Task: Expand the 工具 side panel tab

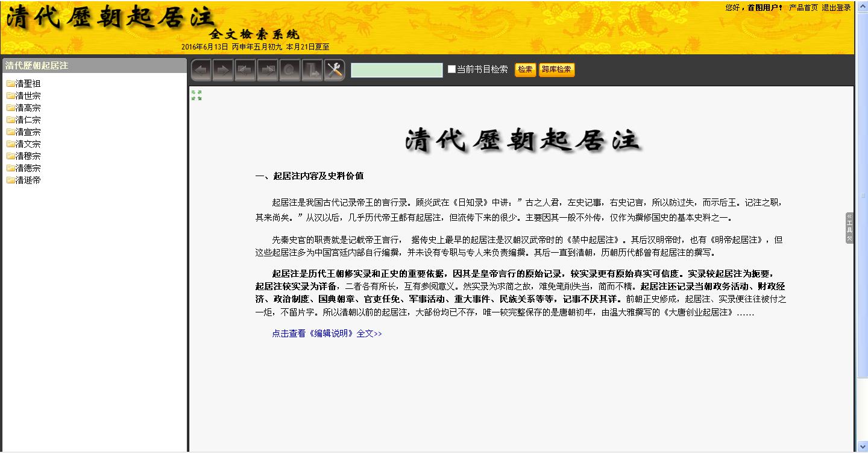Action: point(849,228)
